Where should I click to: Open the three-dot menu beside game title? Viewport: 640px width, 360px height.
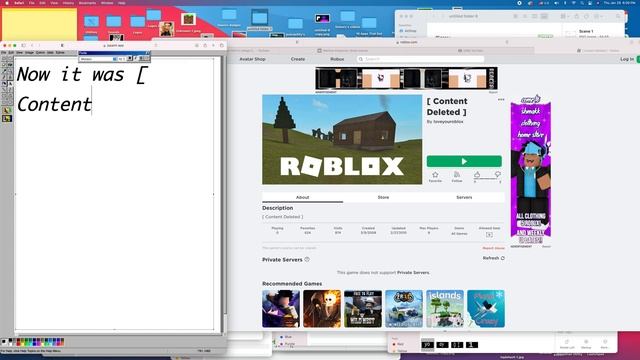click(501, 100)
